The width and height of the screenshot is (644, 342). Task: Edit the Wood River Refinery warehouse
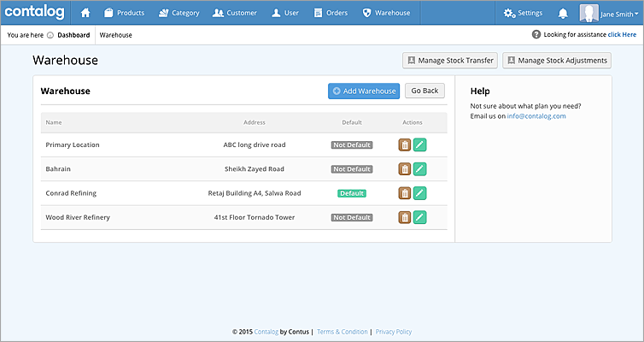[419, 217]
